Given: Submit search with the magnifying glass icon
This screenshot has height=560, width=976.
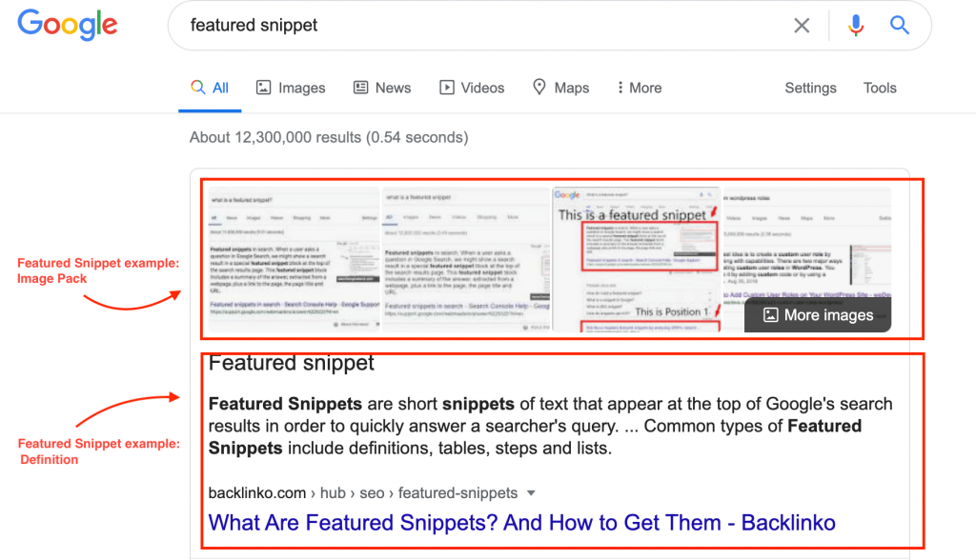Looking at the screenshot, I should coord(900,26).
